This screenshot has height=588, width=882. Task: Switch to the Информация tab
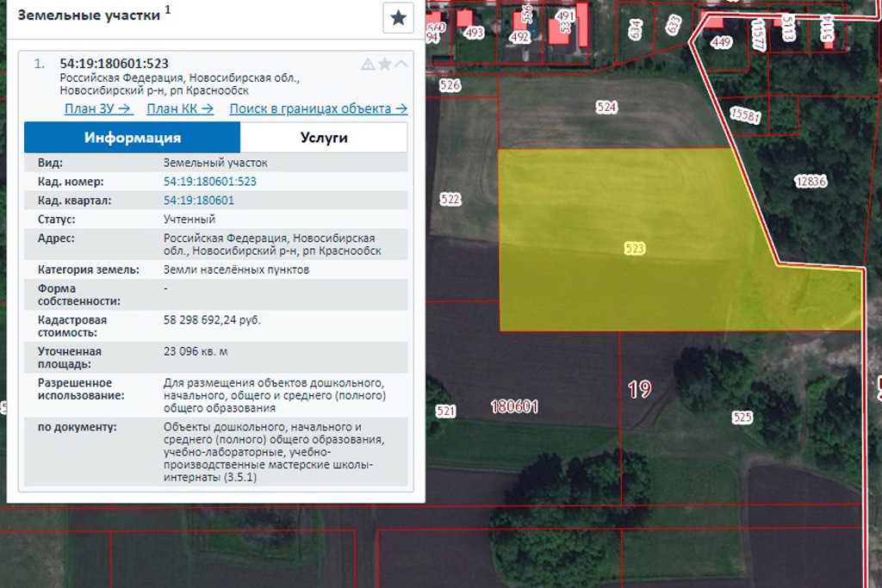pos(132,138)
